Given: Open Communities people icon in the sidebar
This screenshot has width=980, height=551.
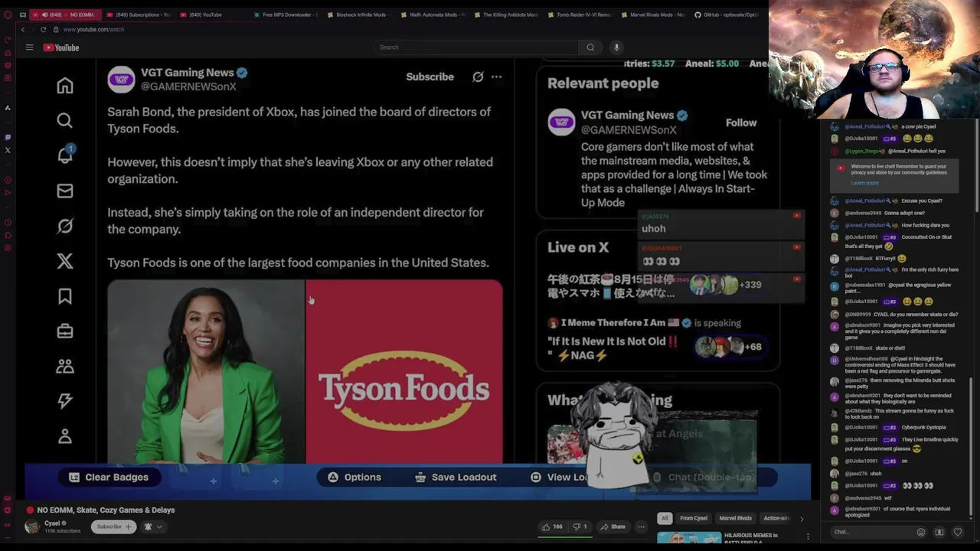Looking at the screenshot, I should (x=65, y=367).
